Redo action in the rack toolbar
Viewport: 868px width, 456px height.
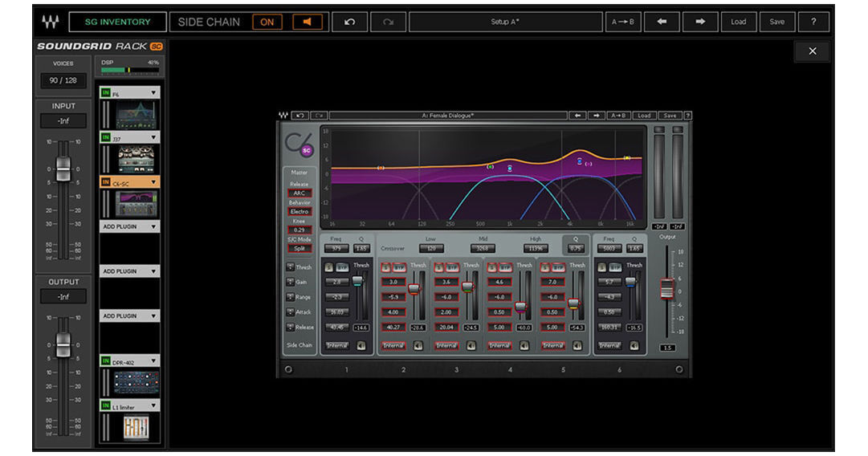tap(389, 22)
